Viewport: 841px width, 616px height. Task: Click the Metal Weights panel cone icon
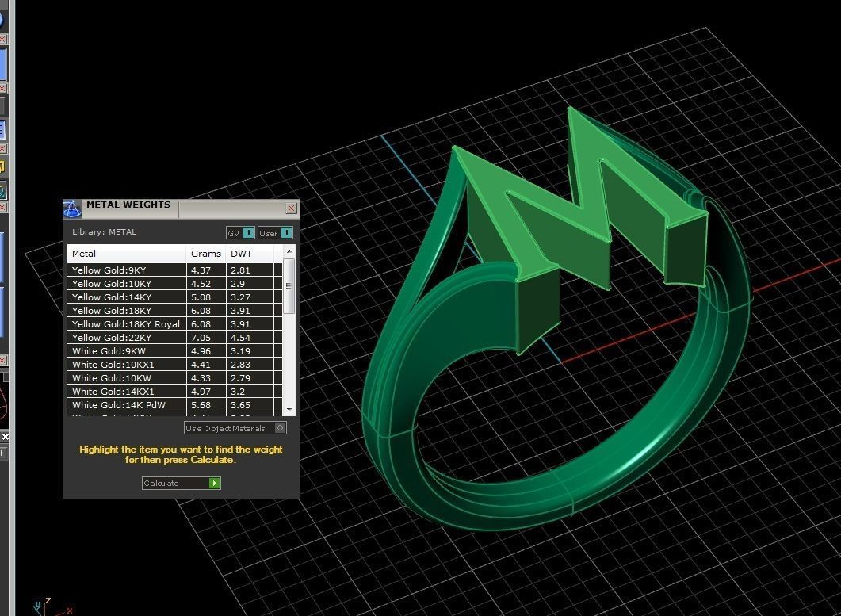72,209
